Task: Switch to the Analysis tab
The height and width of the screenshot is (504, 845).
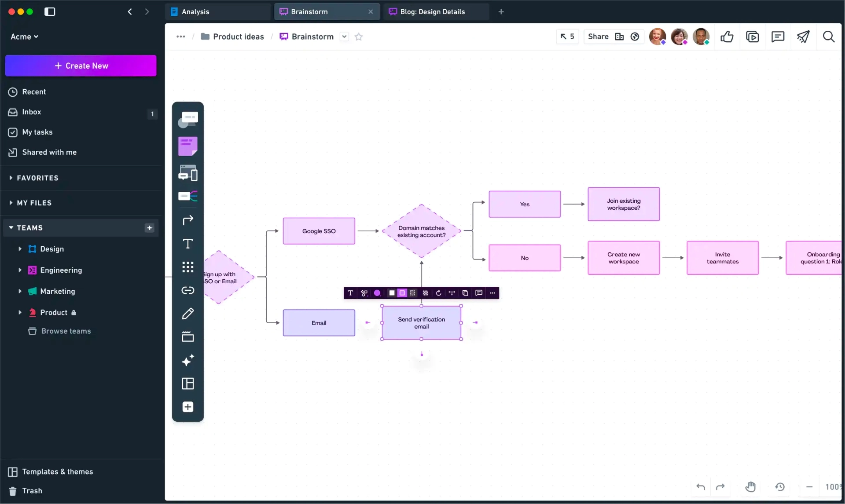Action: point(195,12)
